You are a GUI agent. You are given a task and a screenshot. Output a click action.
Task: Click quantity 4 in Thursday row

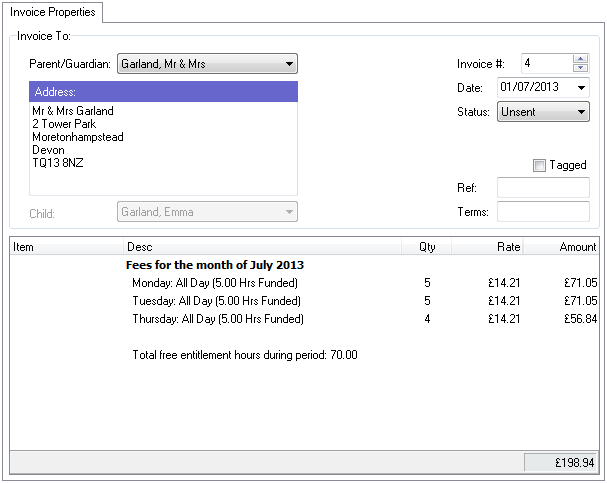(x=427, y=319)
